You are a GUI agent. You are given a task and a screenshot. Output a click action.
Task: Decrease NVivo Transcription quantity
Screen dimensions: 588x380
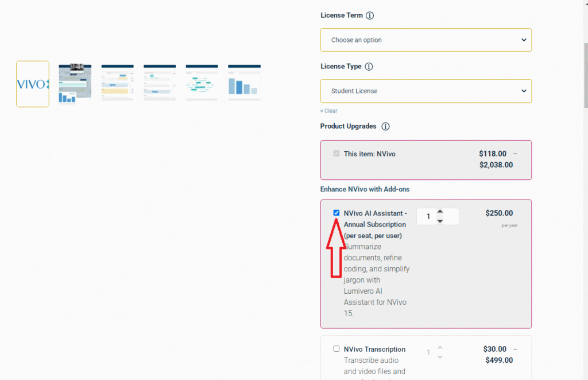tap(440, 357)
